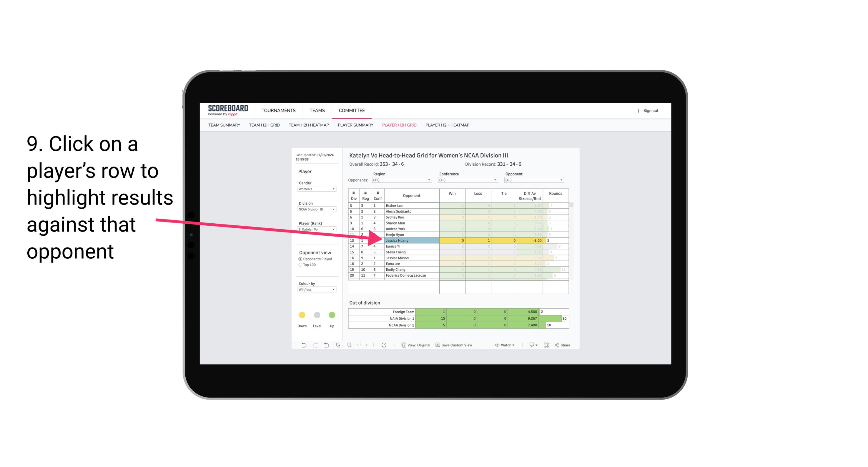Switch to Player H2H Heatmap tab

pos(448,126)
